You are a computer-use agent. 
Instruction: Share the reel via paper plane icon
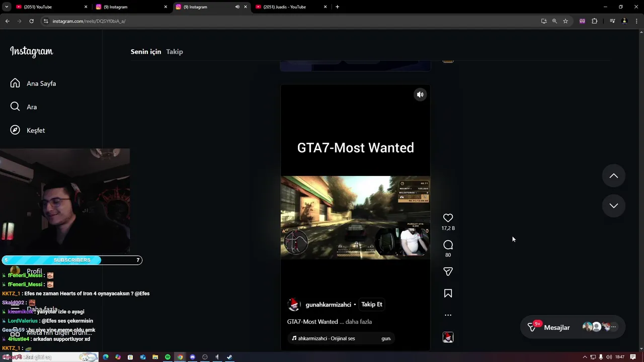coord(448,271)
